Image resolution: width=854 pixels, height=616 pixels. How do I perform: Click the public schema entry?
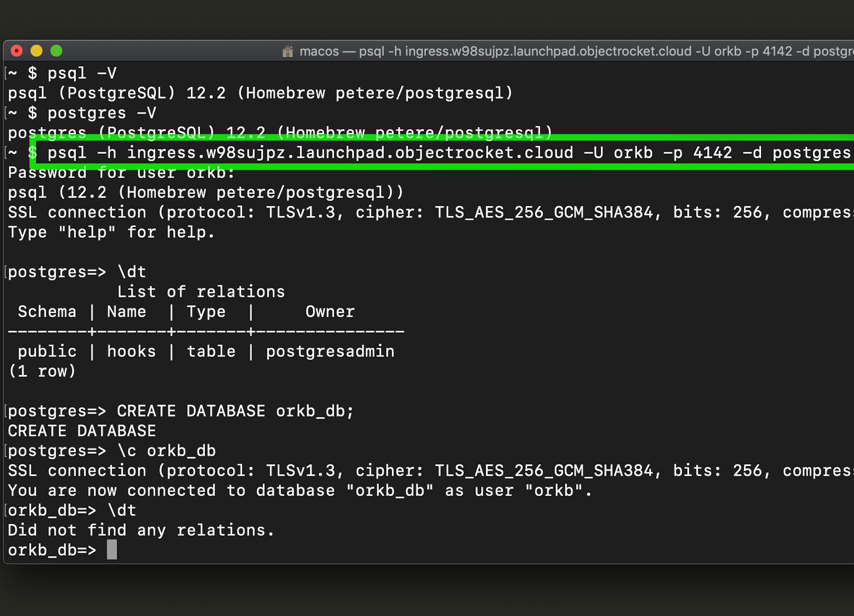(x=47, y=351)
